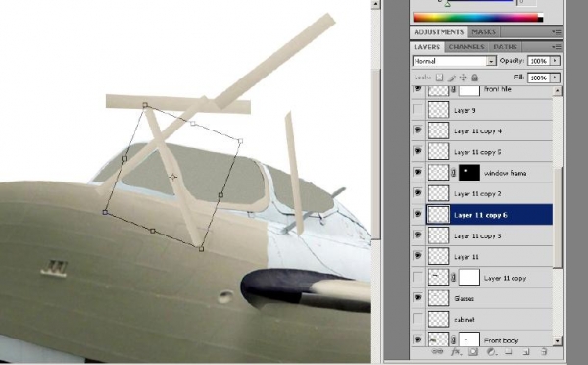Viewport: 588px width, 365px height.
Task: Select the Layer 11 copy 3 name
Action: pyautogui.click(x=477, y=235)
